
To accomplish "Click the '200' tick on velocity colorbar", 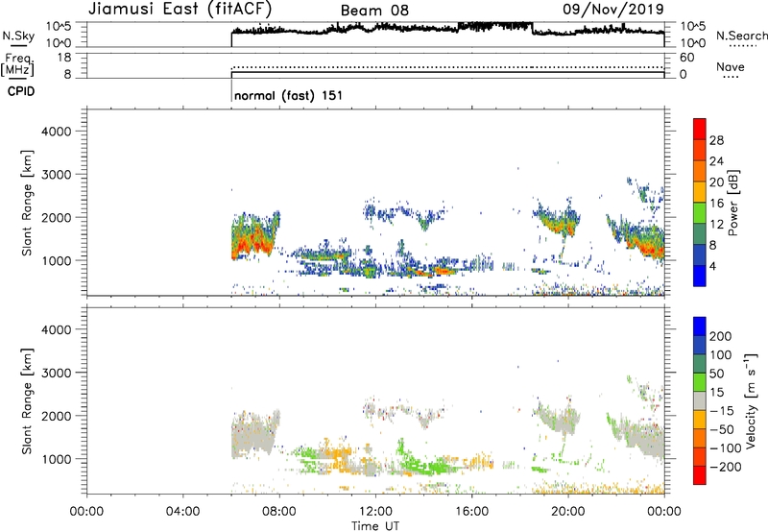I will [x=721, y=336].
